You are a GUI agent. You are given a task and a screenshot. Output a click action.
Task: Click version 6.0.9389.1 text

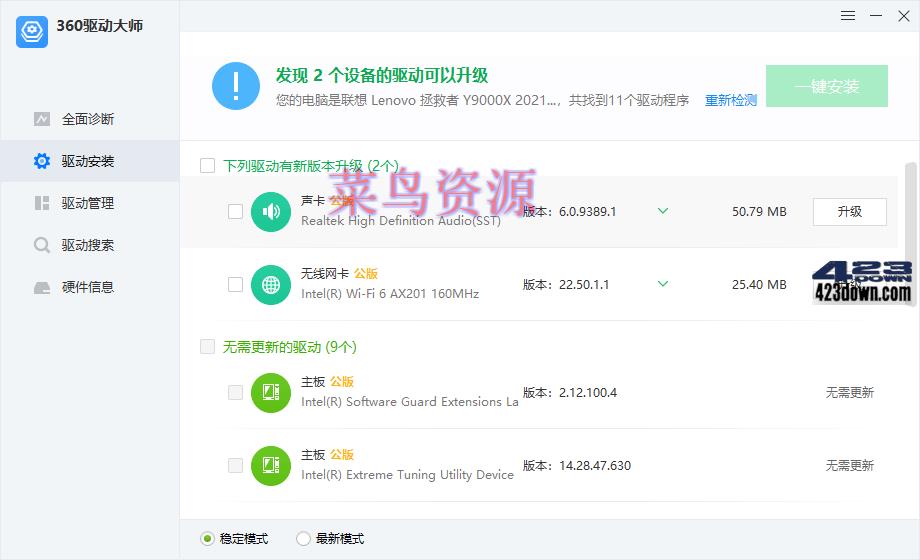[x=587, y=211]
